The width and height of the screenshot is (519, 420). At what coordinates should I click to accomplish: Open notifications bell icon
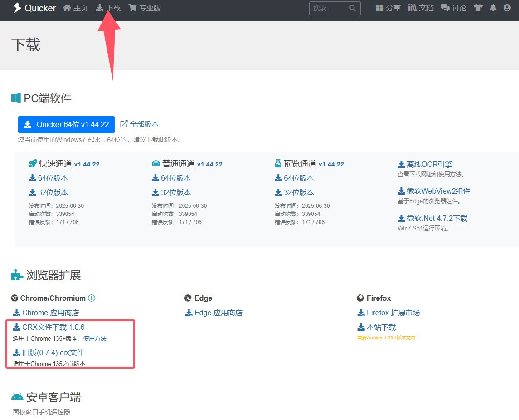[x=493, y=8]
